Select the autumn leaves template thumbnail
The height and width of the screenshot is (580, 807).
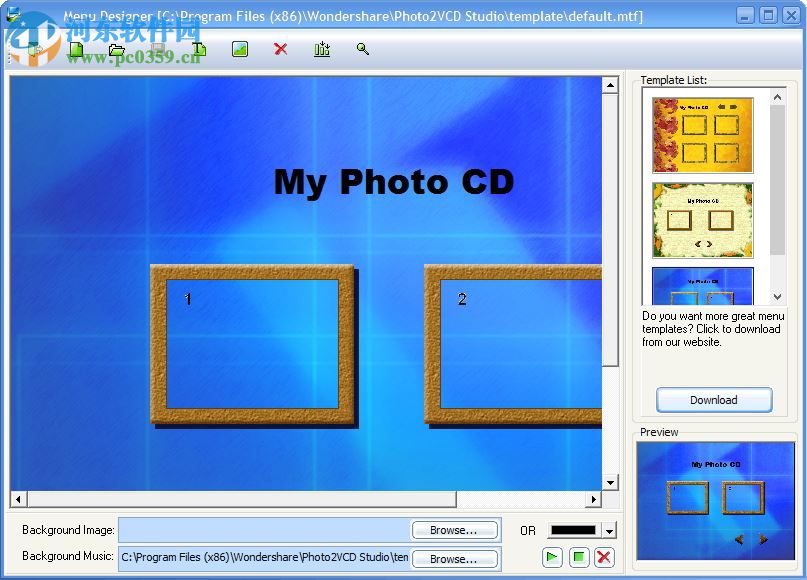point(701,134)
